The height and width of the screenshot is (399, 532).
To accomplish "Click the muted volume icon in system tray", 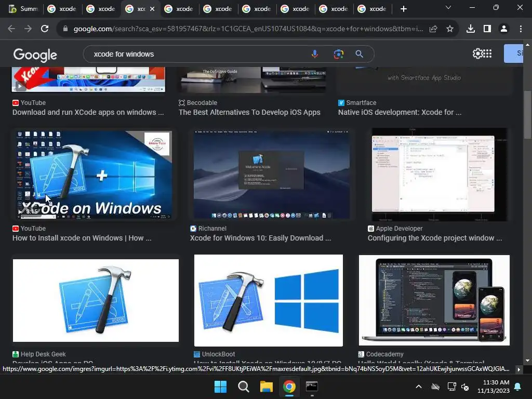I will pyautogui.click(x=465, y=387).
